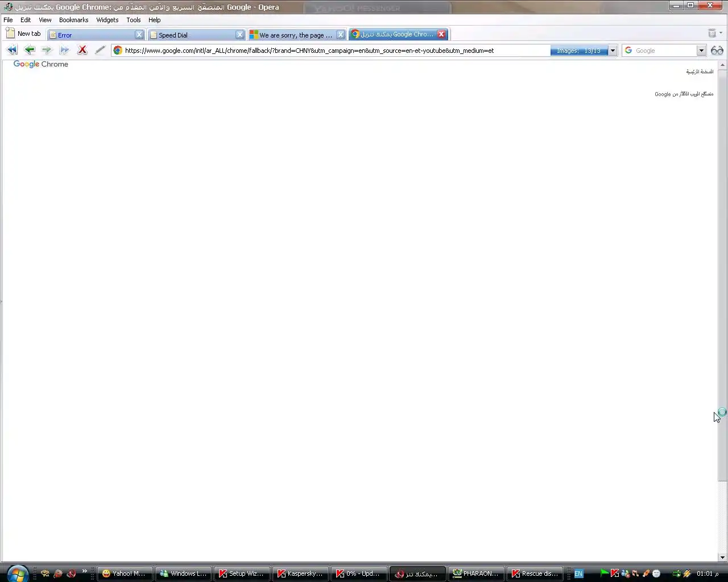
Task: Switch to the Error tab
Action: pos(91,35)
